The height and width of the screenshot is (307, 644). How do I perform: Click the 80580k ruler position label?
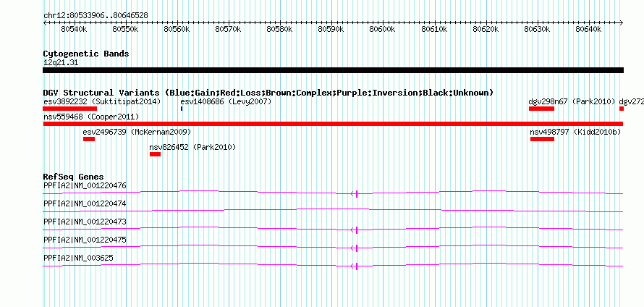280,29
